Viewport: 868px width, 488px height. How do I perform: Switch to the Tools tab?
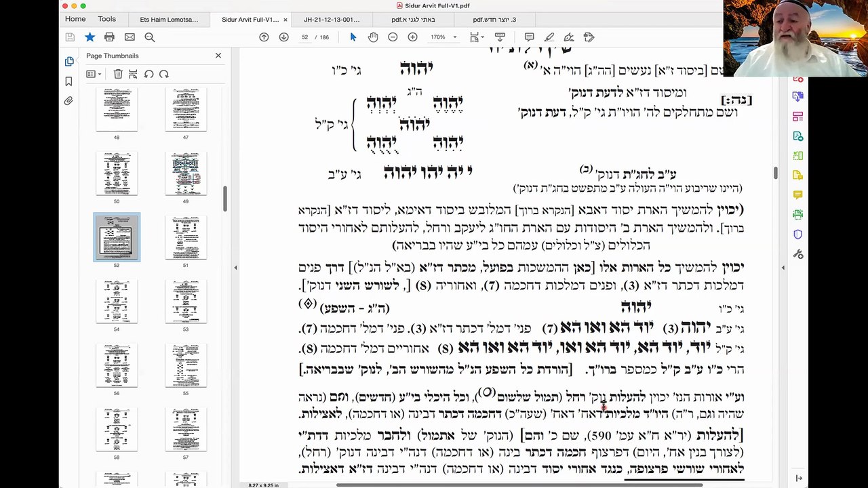106,20
